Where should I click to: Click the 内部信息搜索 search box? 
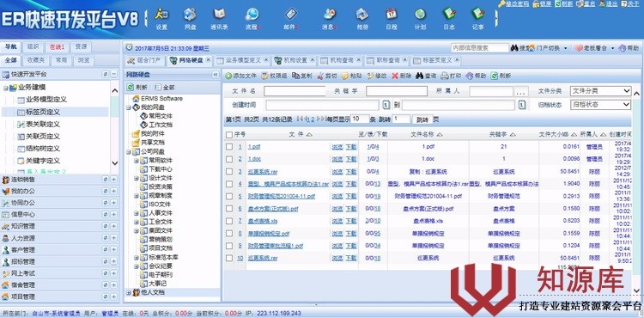[x=479, y=48]
